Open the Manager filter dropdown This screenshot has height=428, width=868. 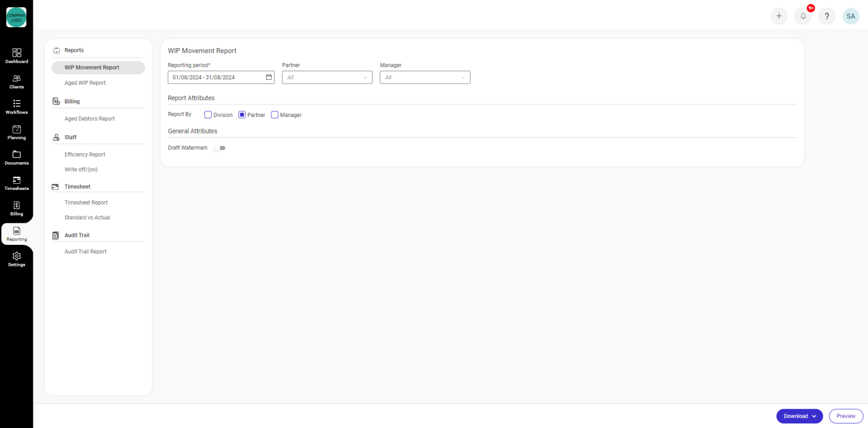tap(424, 77)
